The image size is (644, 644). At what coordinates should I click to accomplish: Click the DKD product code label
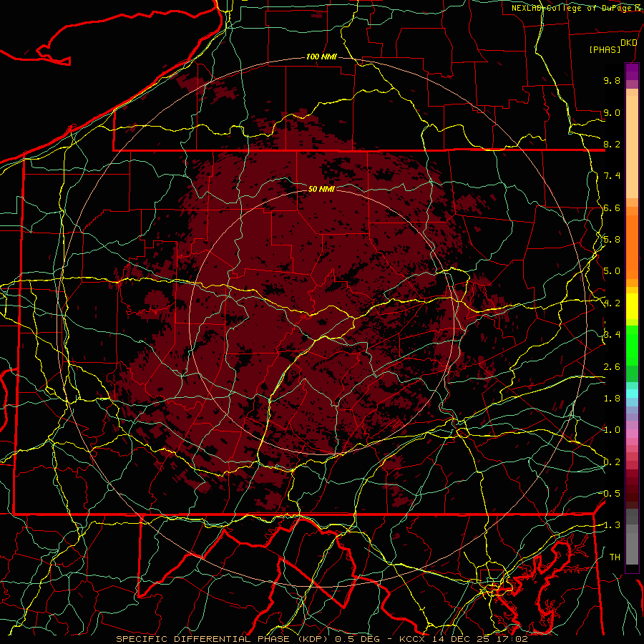coord(628,43)
